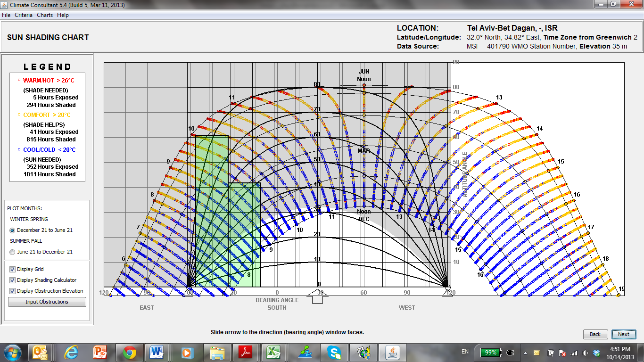Open Skype taskbar icon
This screenshot has width=644, height=362.
coord(334,352)
